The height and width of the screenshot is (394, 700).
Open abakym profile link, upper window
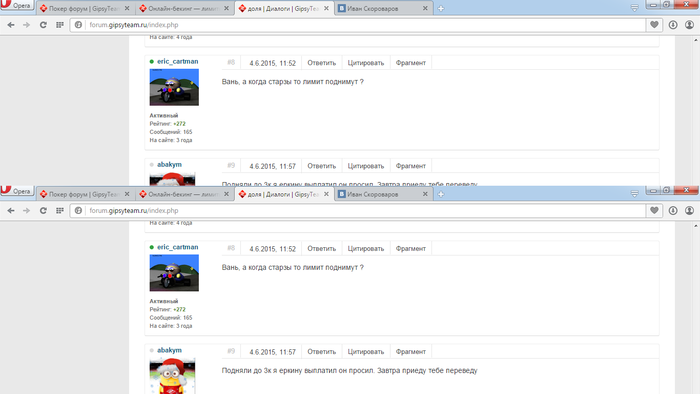click(x=169, y=165)
